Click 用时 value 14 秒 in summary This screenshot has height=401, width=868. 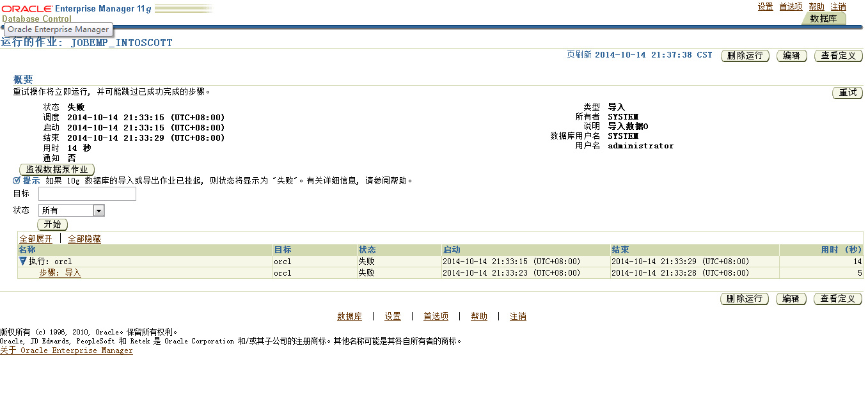pyautogui.click(x=79, y=148)
